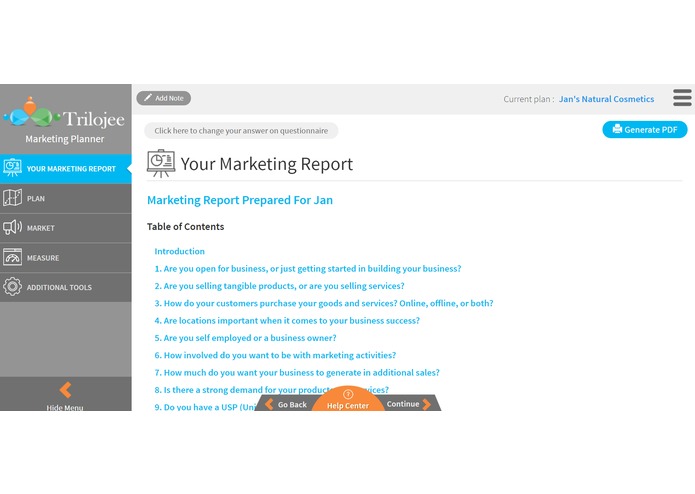Click the printer icon on Generate PDF

617,129
